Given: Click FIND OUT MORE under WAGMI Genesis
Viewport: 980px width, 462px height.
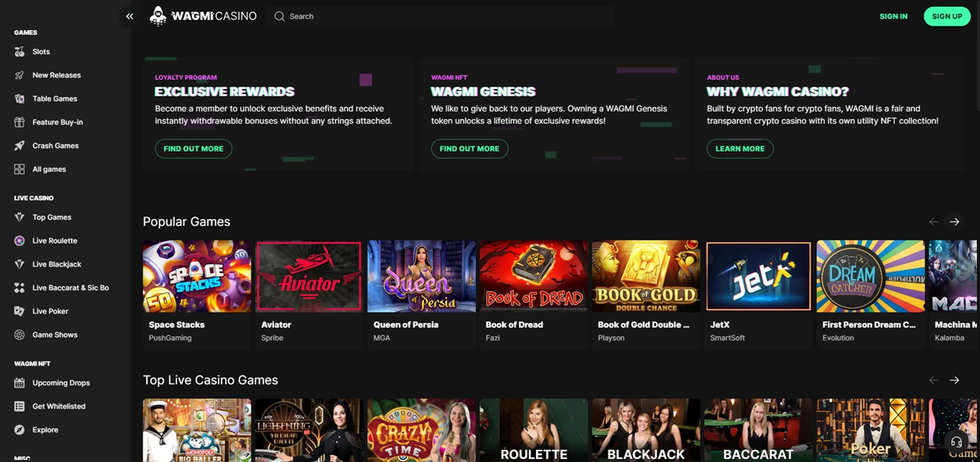Looking at the screenshot, I should click(469, 149).
